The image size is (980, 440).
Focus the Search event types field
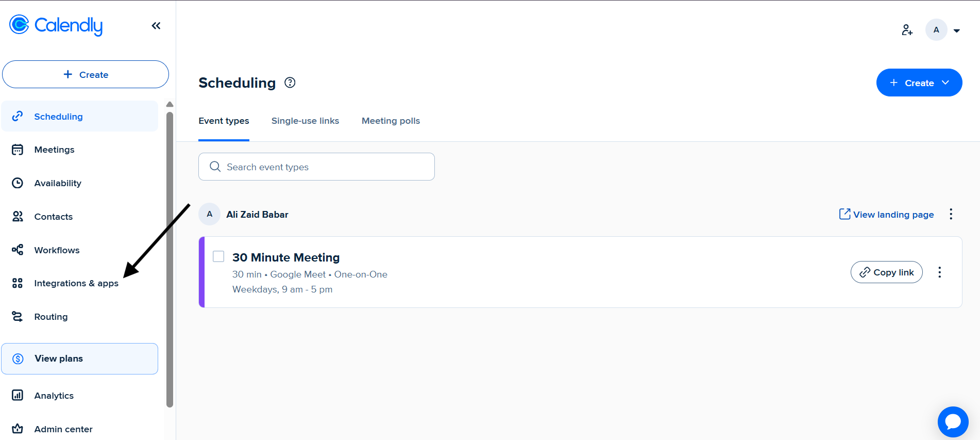pyautogui.click(x=316, y=167)
